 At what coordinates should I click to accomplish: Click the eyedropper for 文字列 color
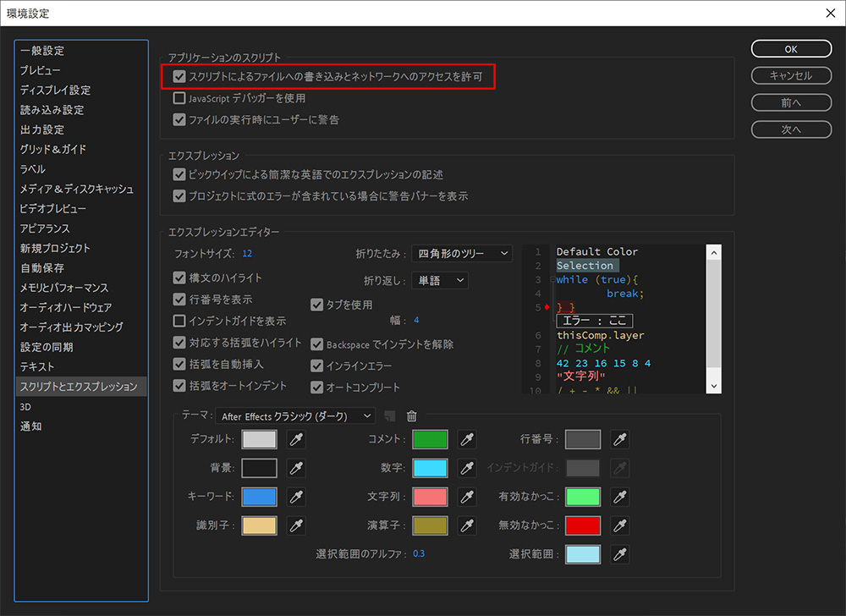(467, 496)
